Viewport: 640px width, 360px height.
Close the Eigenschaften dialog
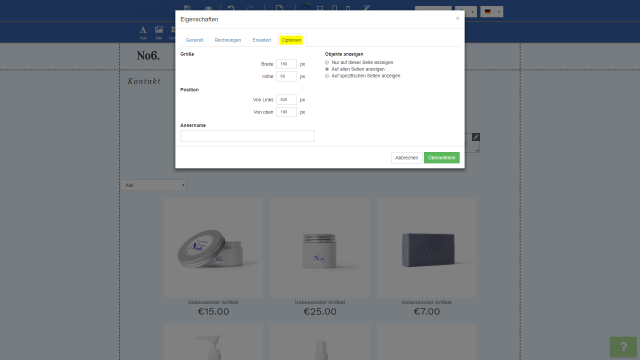[x=457, y=18]
